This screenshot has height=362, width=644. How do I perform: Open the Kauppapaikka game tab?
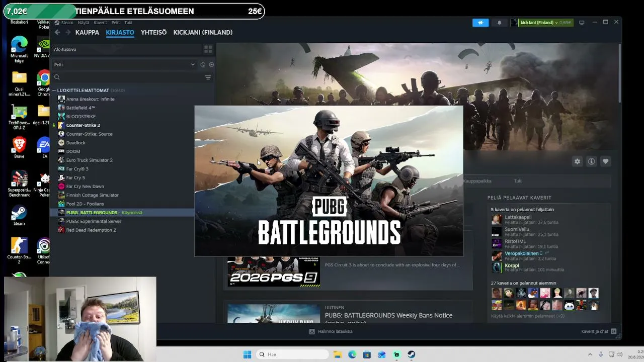(477, 181)
